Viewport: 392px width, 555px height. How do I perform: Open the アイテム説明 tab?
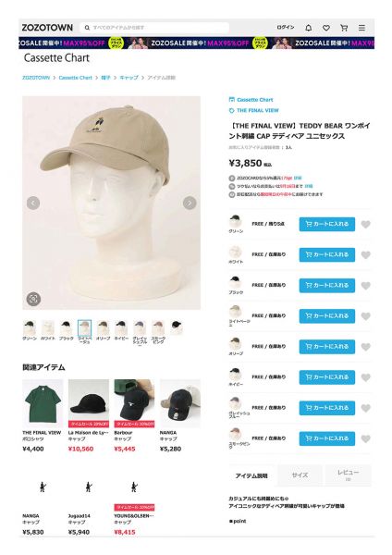(x=251, y=475)
